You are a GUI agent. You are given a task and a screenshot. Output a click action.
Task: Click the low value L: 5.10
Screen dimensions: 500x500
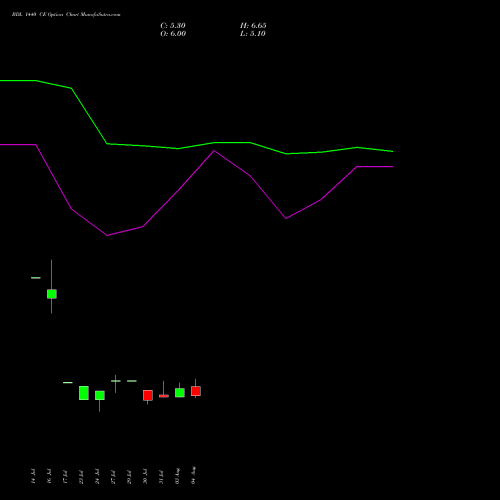pyautogui.click(x=253, y=34)
